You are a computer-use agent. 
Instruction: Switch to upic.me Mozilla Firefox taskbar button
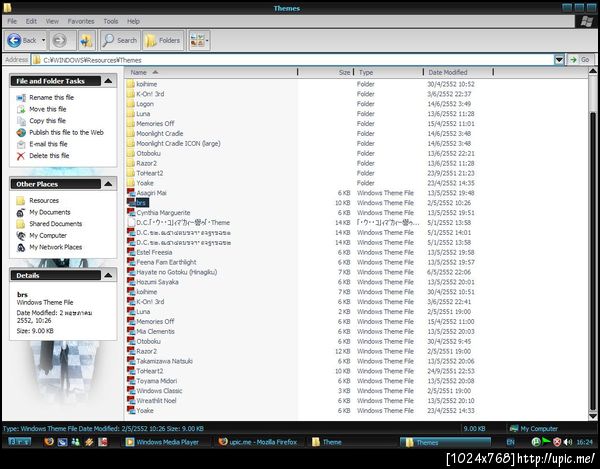pyautogui.click(x=258, y=442)
